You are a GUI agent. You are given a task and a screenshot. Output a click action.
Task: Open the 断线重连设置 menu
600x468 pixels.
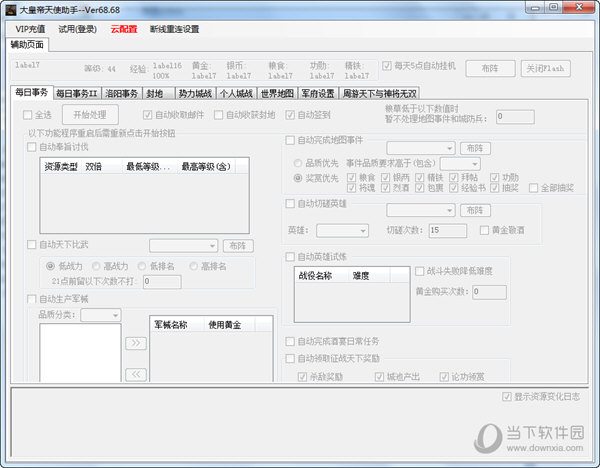pos(174,29)
